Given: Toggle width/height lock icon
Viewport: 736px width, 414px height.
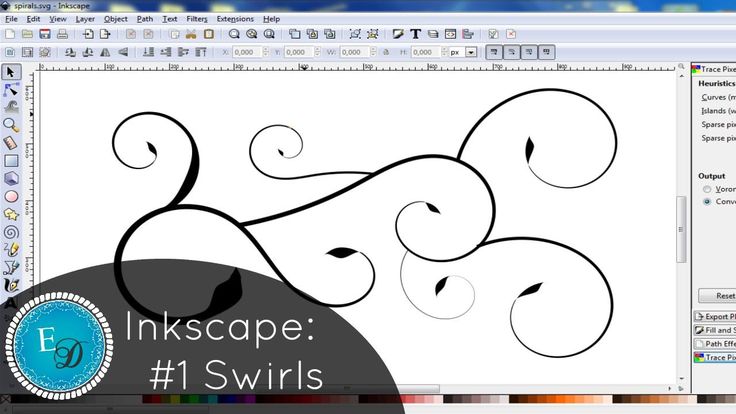Looking at the screenshot, I should pyautogui.click(x=386, y=52).
